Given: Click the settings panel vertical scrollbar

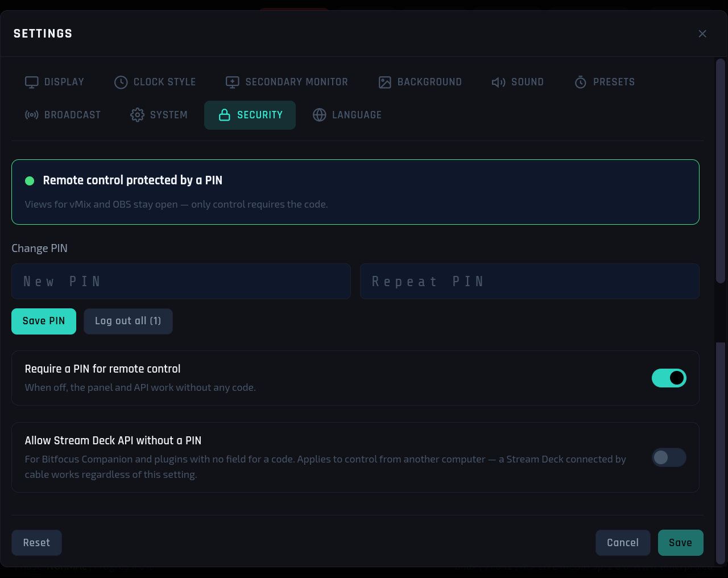Looking at the screenshot, I should (x=720, y=171).
